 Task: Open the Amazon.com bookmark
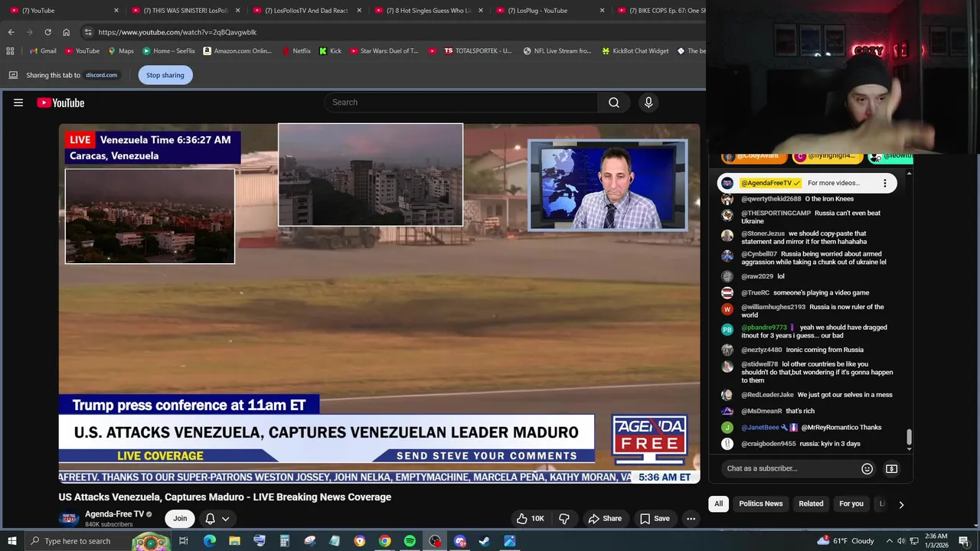coord(237,51)
